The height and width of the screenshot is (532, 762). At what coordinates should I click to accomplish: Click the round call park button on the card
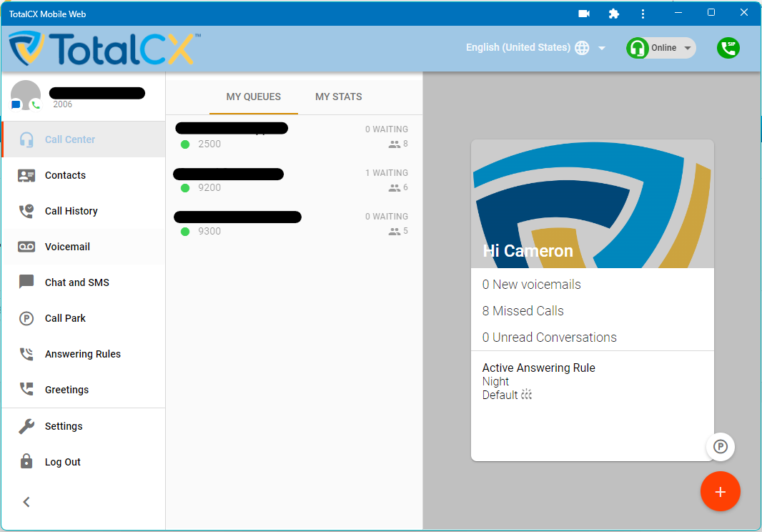[721, 446]
